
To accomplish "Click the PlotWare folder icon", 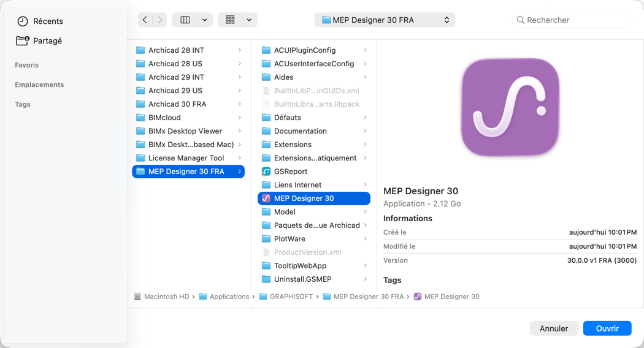I will coord(266,239).
